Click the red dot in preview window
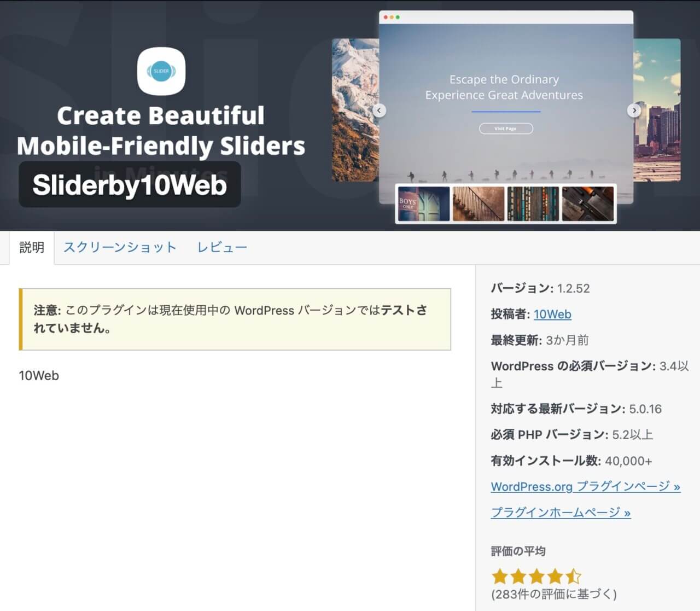Viewport: 700px width, 611px height. click(x=386, y=18)
